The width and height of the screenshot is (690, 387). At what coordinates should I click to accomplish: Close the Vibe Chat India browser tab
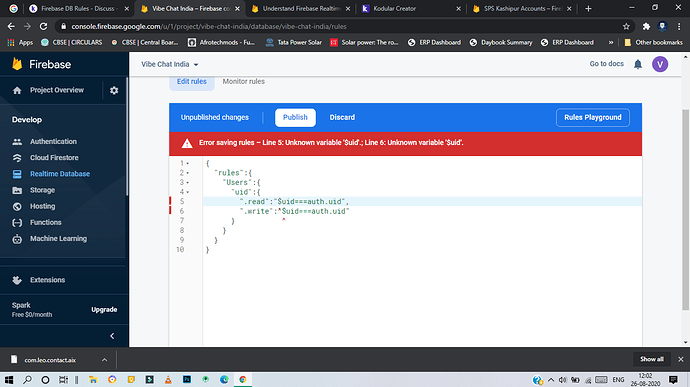tap(237, 8)
